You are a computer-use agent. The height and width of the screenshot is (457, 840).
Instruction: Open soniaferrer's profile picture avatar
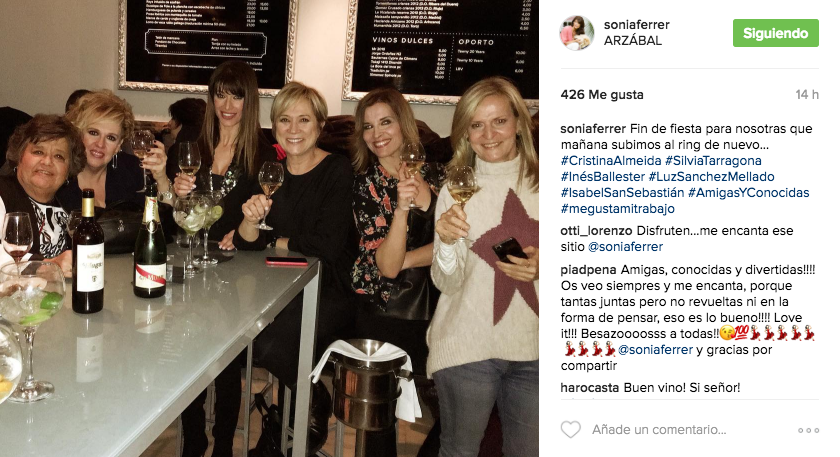(x=577, y=33)
